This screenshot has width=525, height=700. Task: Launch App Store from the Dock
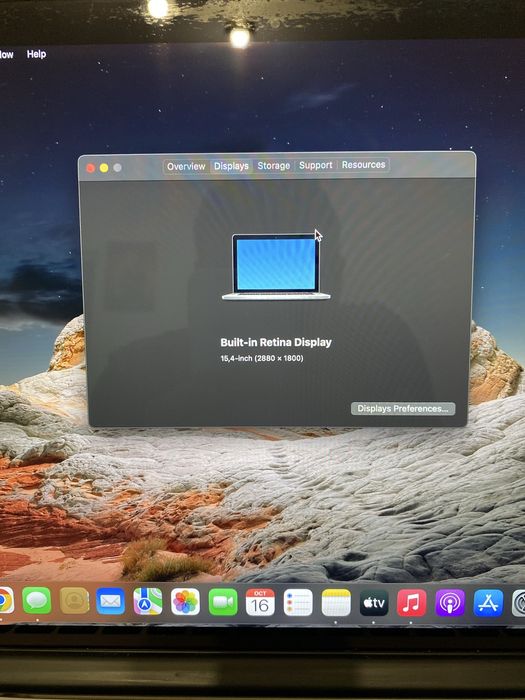488,603
